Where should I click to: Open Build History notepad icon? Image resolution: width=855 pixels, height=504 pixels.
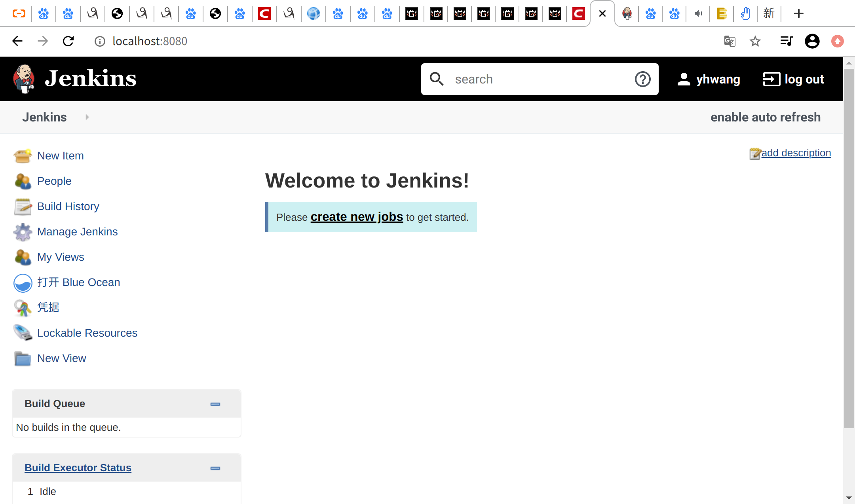(x=23, y=207)
